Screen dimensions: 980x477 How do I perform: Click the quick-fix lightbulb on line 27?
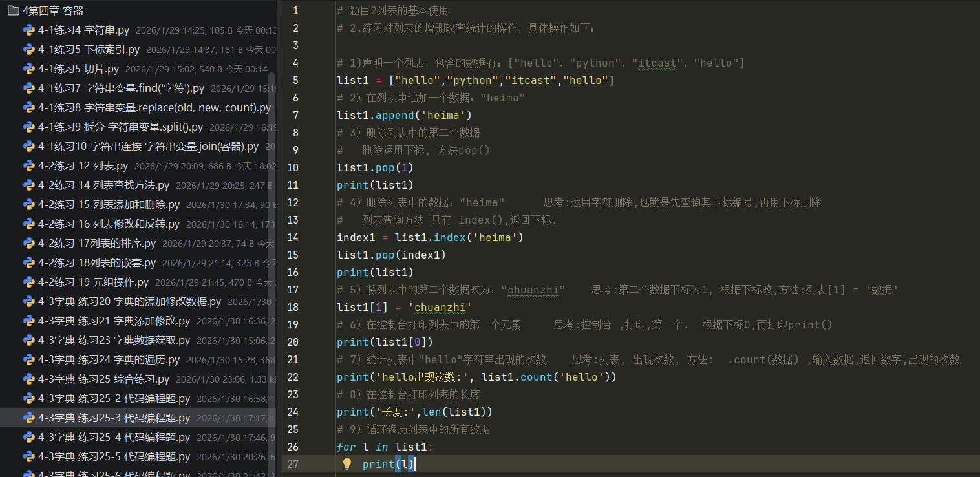(x=347, y=463)
